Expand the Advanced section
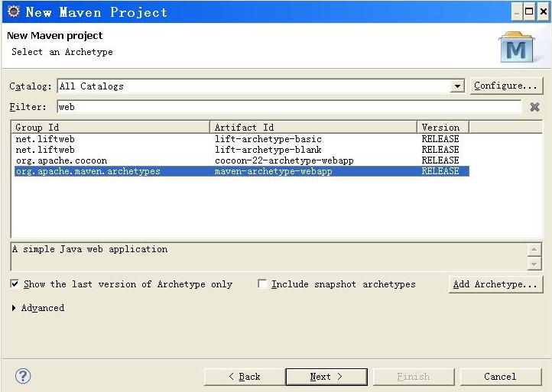The image size is (552, 392). pyautogui.click(x=14, y=308)
